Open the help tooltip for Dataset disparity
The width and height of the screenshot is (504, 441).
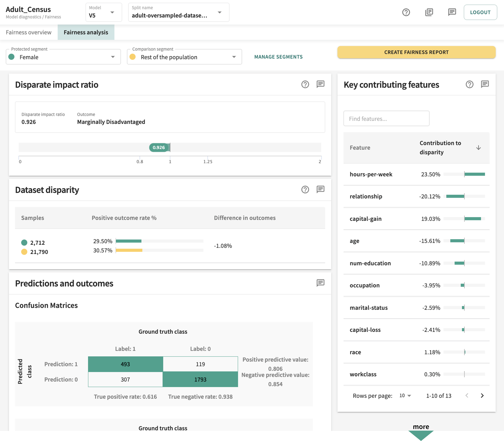point(305,190)
